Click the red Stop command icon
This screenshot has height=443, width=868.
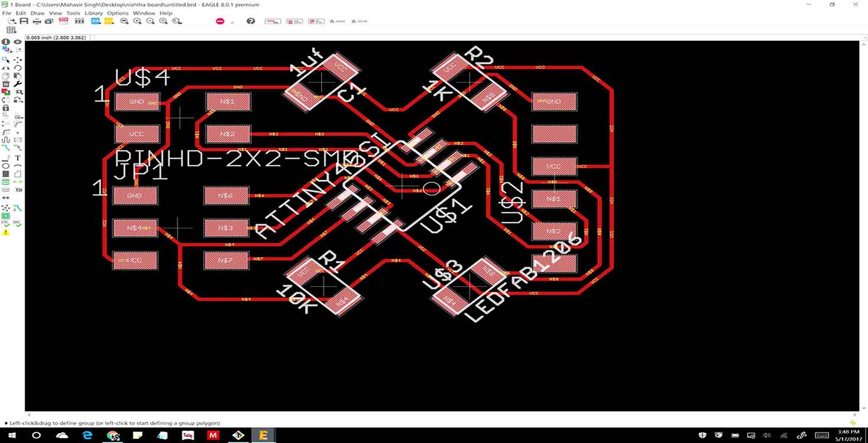point(220,21)
